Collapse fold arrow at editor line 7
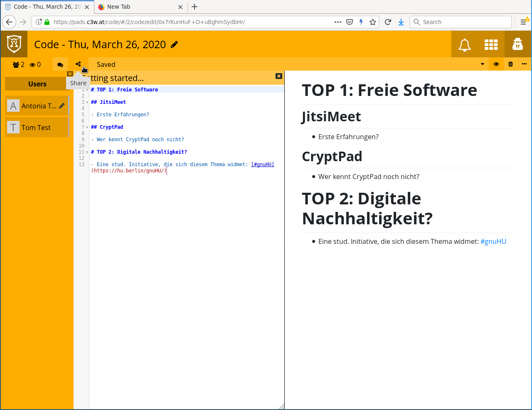Image resolution: width=532 pixels, height=410 pixels. [x=87, y=127]
